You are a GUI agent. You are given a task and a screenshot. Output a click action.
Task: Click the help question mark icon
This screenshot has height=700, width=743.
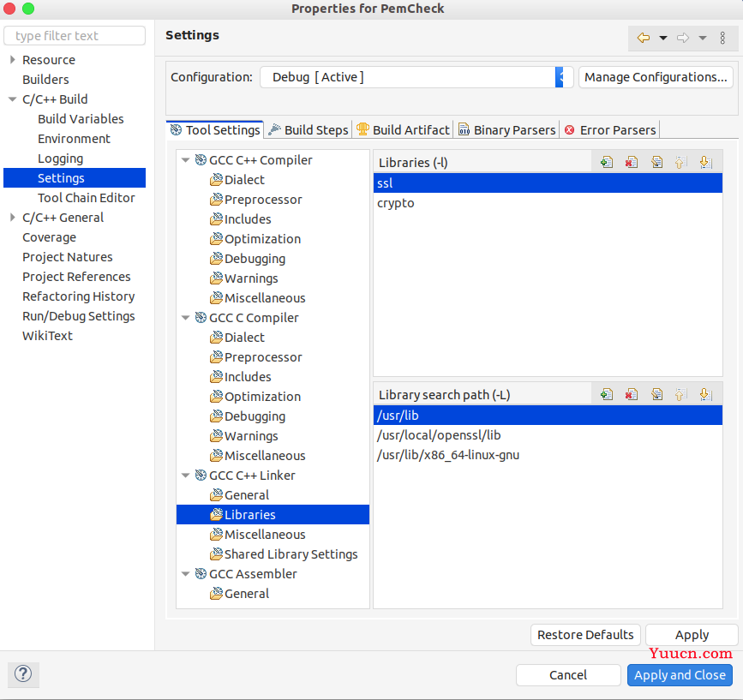23,673
